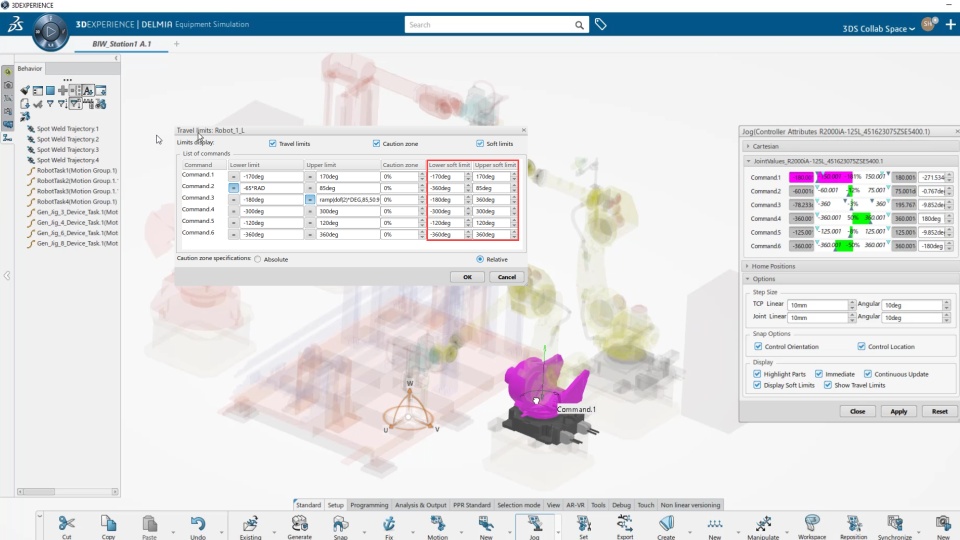Uncheck Control Orientation
This screenshot has height=540, width=960.
(x=758, y=347)
